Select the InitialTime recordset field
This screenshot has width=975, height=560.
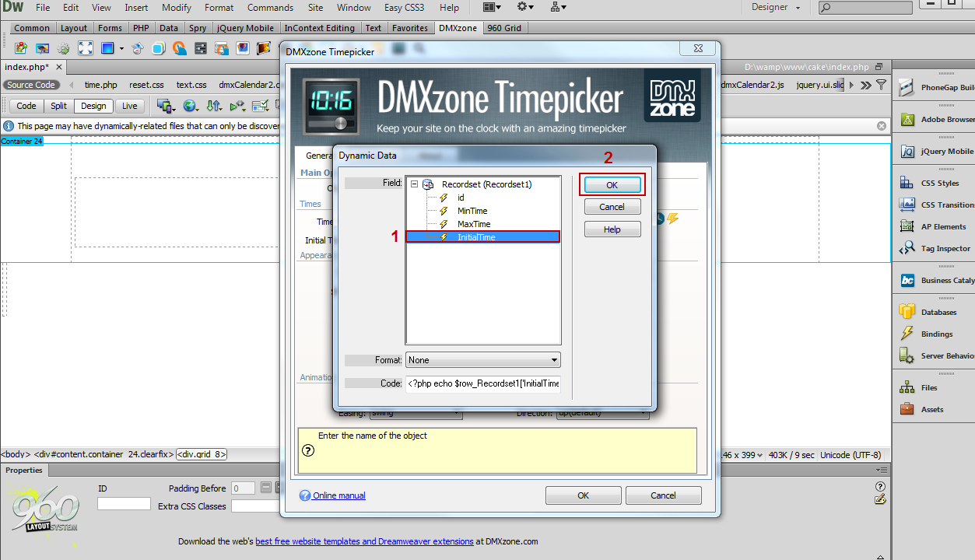point(482,237)
